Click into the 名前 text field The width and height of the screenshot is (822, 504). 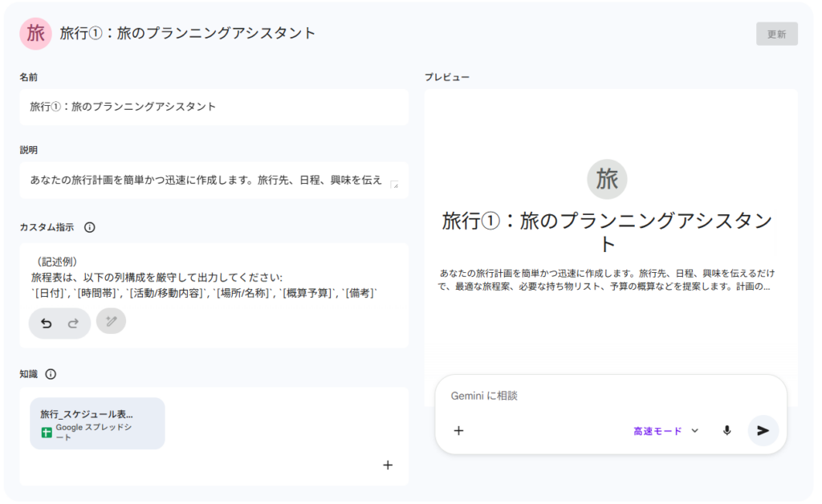tap(214, 107)
